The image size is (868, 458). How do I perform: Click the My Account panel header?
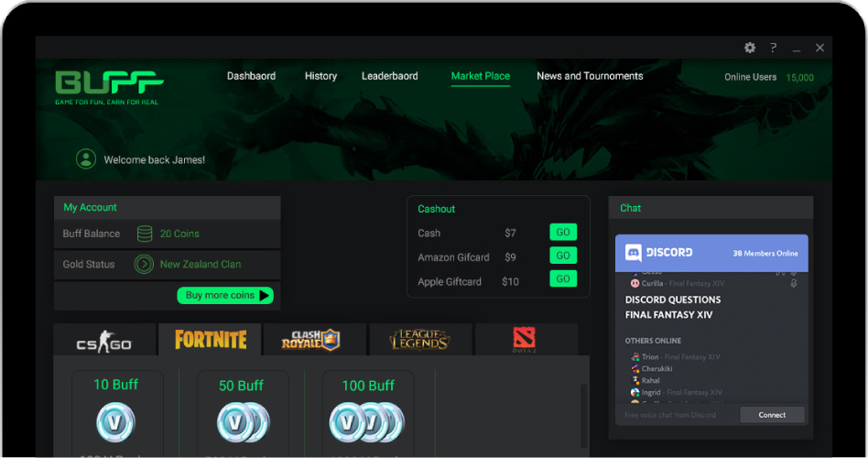[168, 207]
